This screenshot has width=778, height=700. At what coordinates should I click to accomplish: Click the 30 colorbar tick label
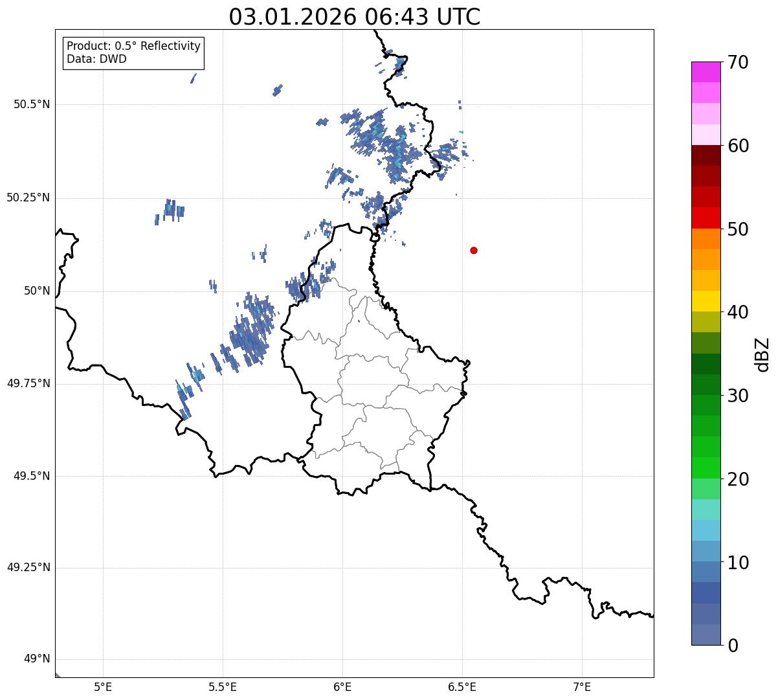click(x=738, y=396)
